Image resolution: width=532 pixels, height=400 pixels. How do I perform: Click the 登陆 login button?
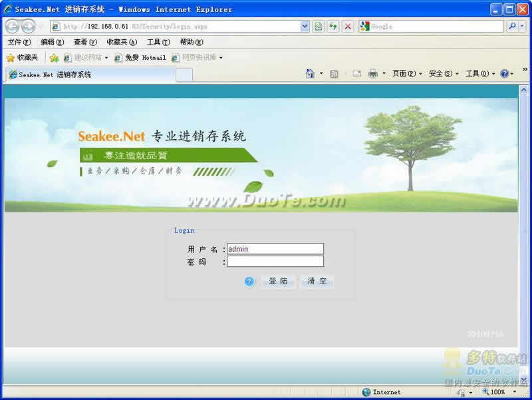[x=278, y=281]
